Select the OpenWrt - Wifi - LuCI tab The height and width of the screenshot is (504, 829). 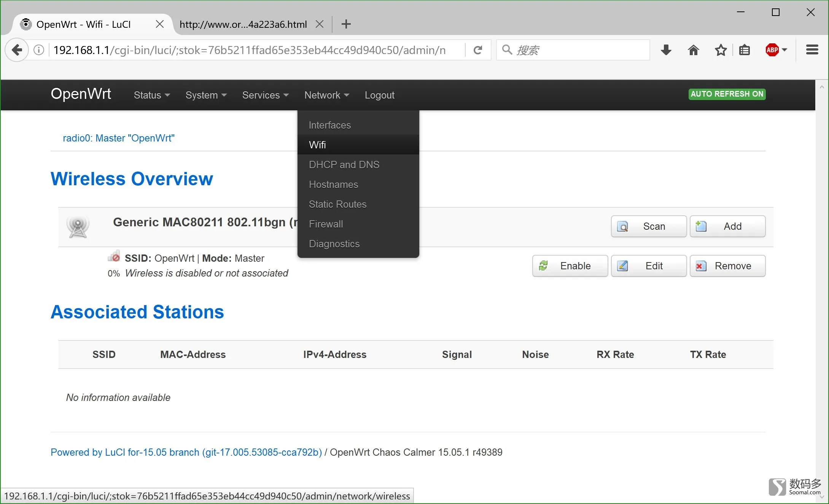coord(84,24)
